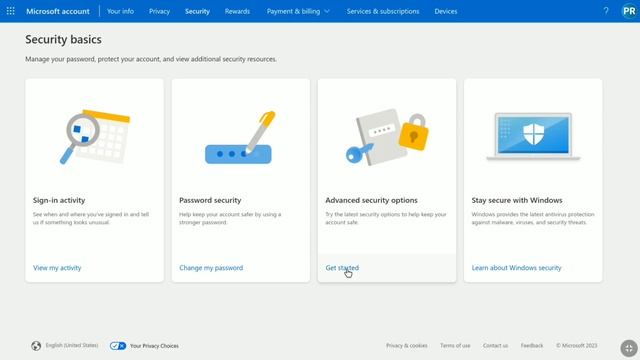The width and height of the screenshot is (640, 360).
Task: Click the Contact us footer link
Action: (496, 346)
